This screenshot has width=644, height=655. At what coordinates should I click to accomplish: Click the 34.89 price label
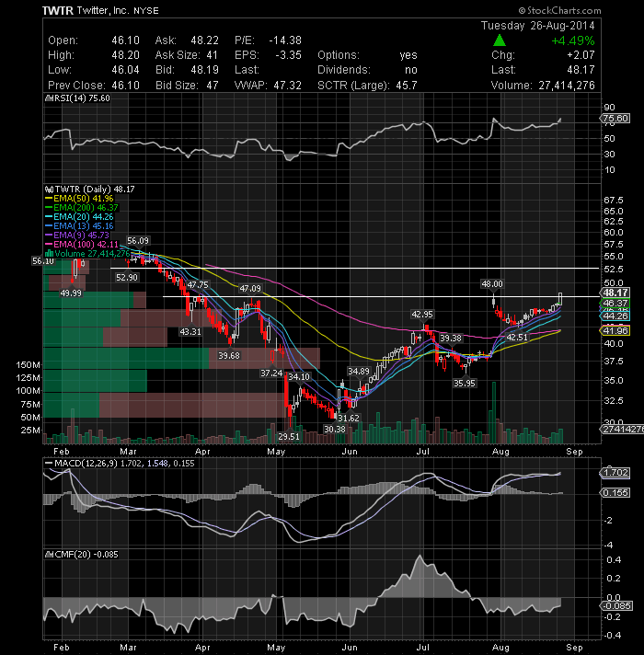(359, 372)
